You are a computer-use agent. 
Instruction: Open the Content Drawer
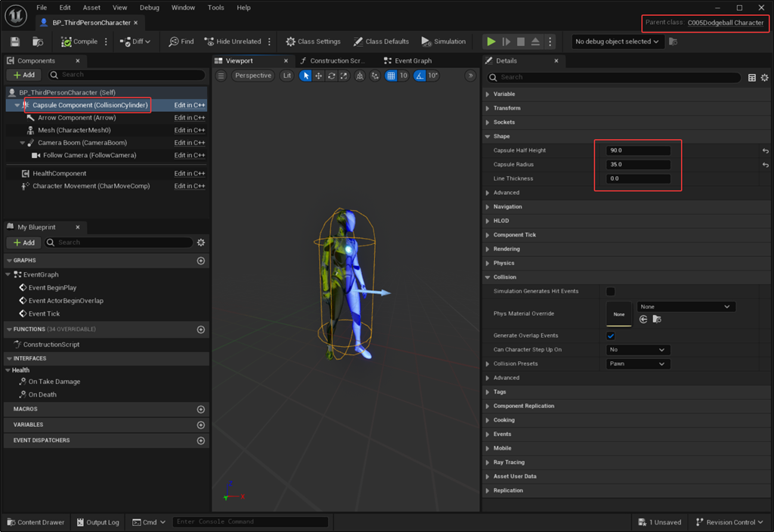tap(36, 522)
